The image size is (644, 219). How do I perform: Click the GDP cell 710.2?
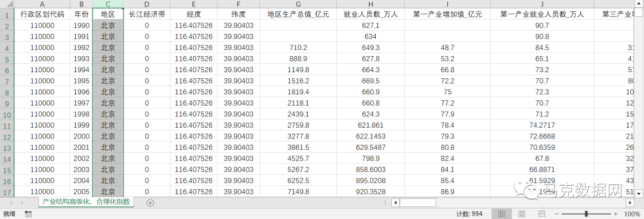[x=298, y=48]
